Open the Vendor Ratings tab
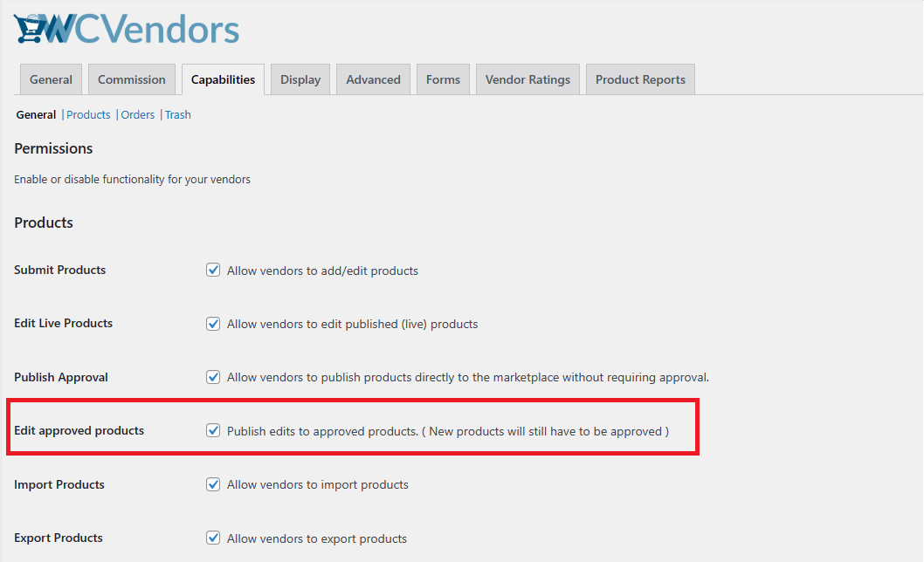924x562 pixels. tap(528, 79)
